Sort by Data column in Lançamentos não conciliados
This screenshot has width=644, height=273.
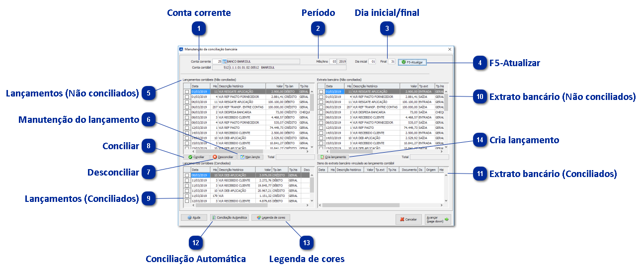(201, 86)
